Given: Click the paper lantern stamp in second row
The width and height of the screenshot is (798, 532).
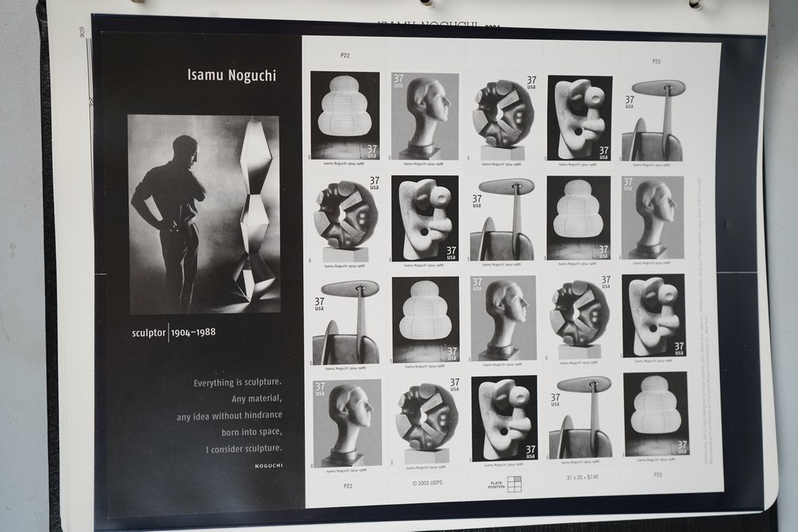Looking at the screenshot, I should pos(579,218).
